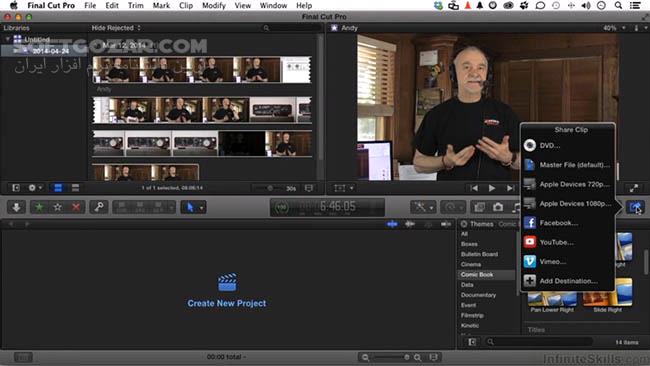Select the Cinema theme category
This screenshot has height=366, width=650.
471,264
